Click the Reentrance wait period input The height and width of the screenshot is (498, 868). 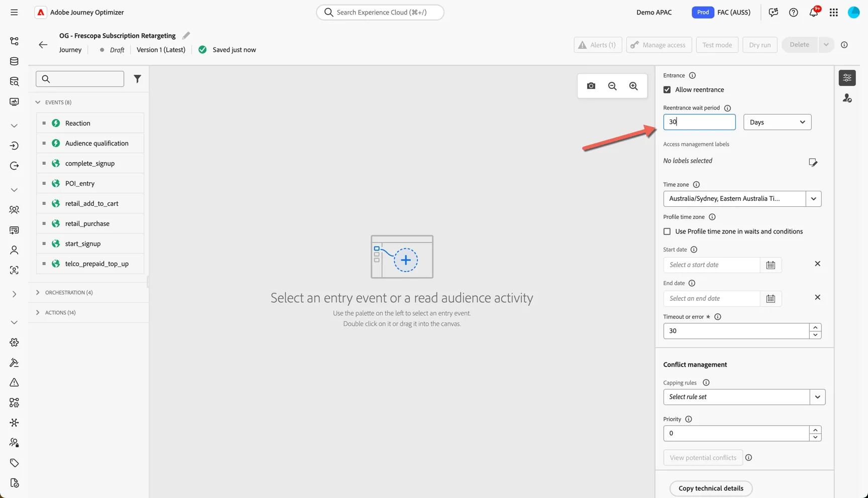click(x=699, y=122)
